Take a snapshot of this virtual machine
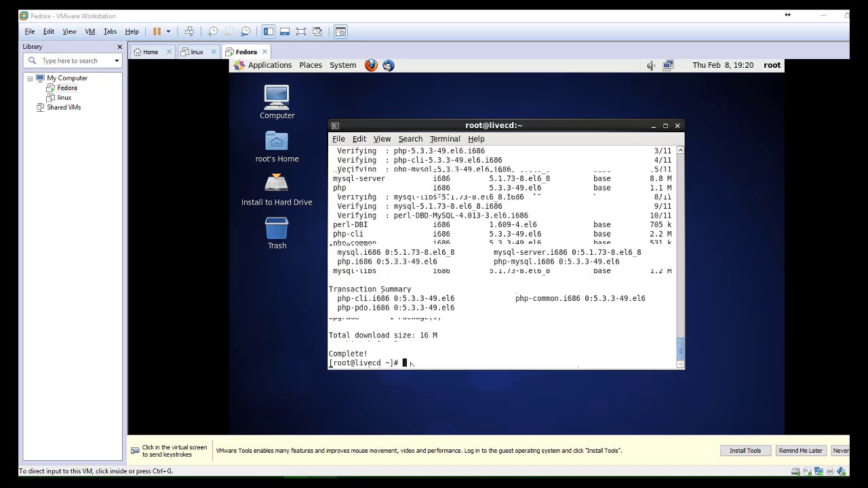Screen dimensions: 868x488 click(213, 31)
